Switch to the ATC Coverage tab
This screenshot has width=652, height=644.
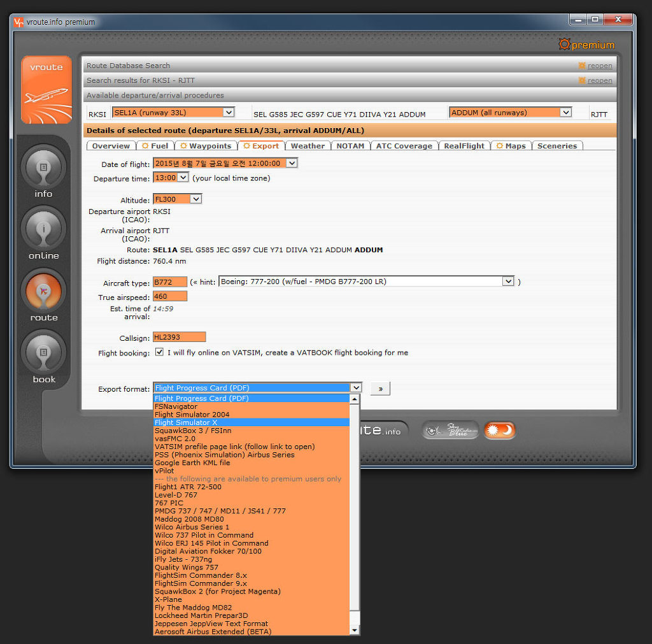pos(404,146)
